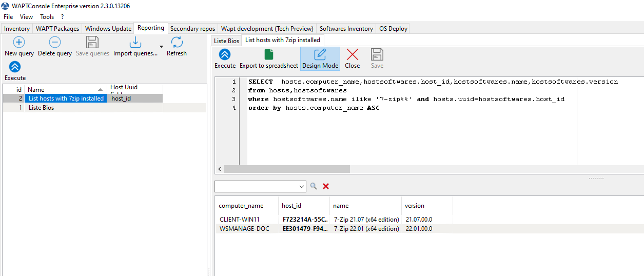Open the Tools menu

pyautogui.click(x=47, y=17)
